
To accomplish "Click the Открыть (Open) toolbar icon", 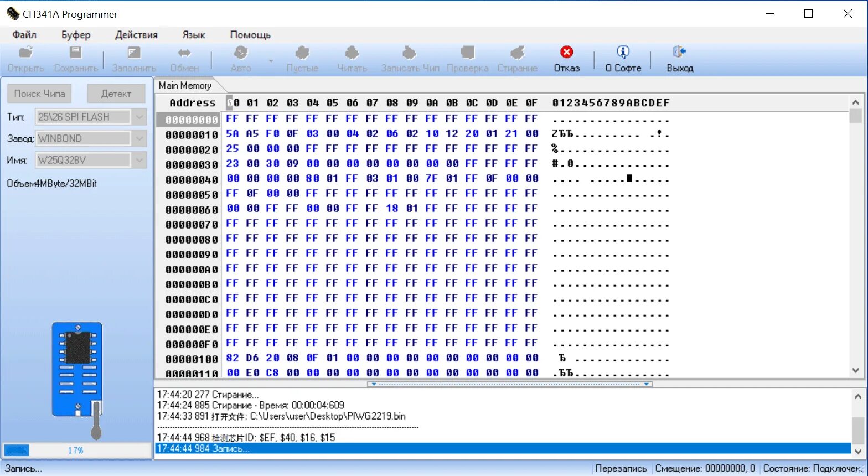I will pos(25,53).
